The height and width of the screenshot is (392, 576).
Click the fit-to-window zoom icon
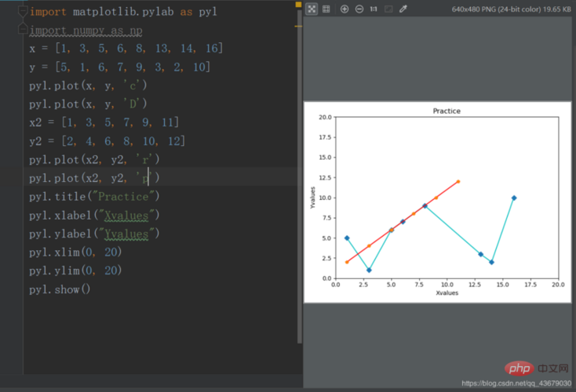coord(388,9)
